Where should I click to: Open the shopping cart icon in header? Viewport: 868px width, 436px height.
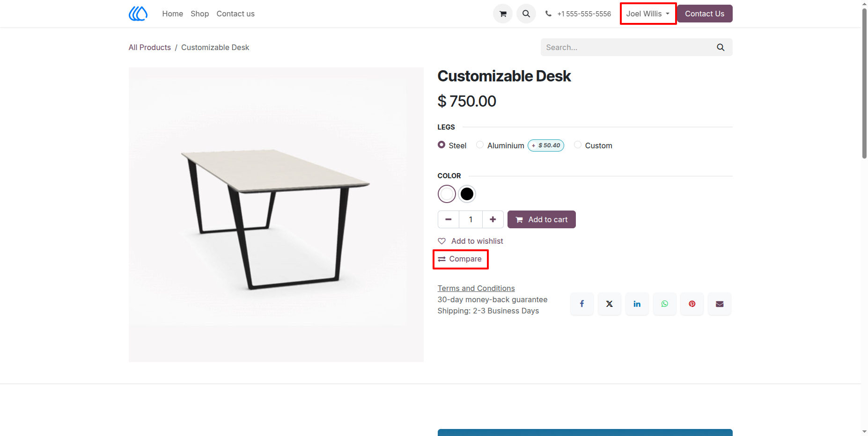click(503, 14)
